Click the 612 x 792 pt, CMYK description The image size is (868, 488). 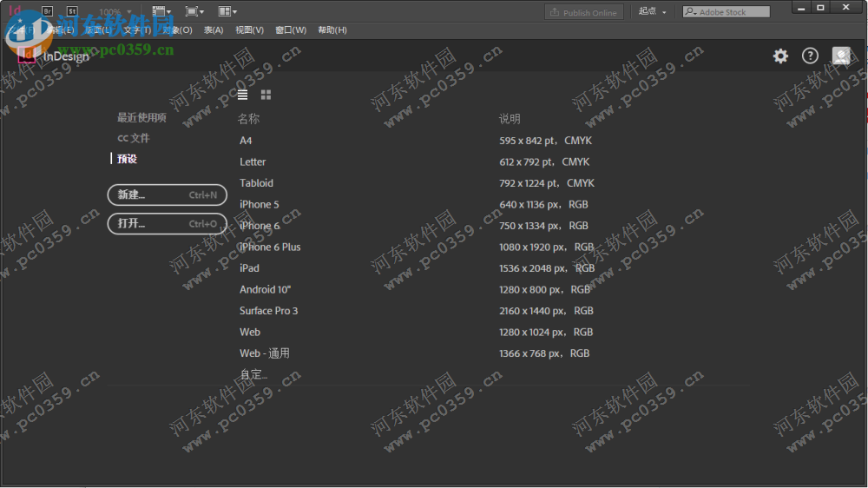tap(544, 162)
